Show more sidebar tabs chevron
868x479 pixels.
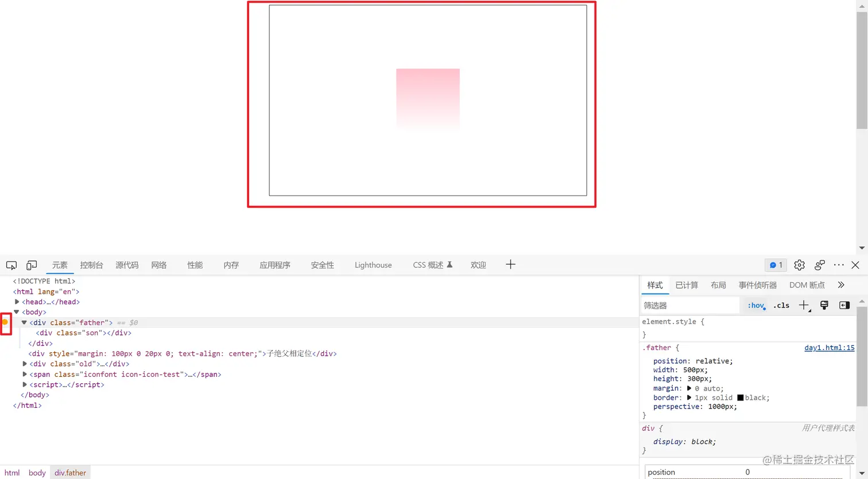click(x=841, y=285)
